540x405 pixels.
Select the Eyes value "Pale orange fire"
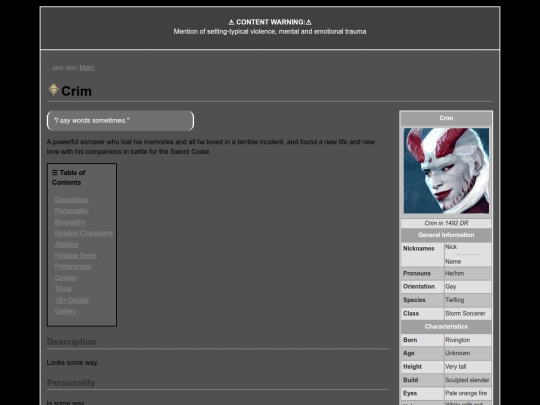[466, 393]
